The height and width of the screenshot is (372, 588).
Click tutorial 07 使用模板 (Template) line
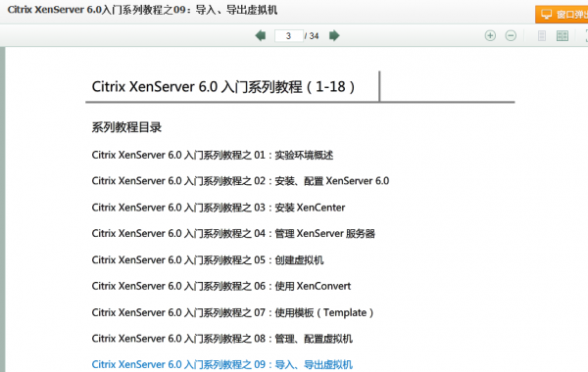pyautogui.click(x=232, y=312)
